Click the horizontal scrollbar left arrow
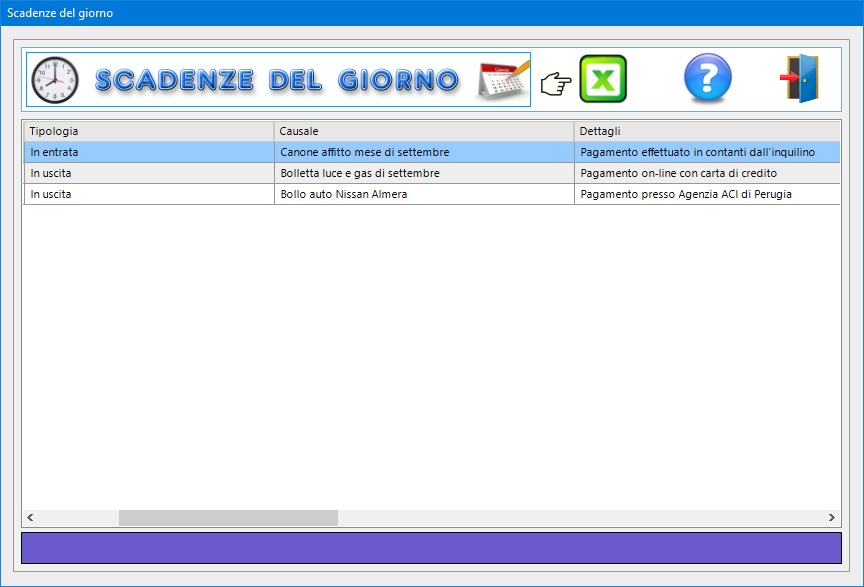Viewport: 864px width, 587px height. coord(30,518)
